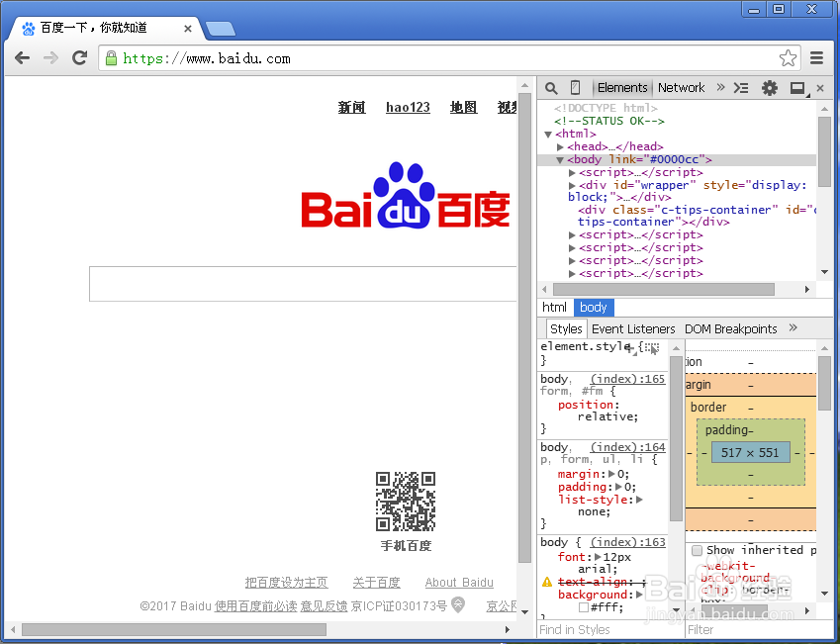The width and height of the screenshot is (840, 644).
Task: Click the DevTools inspect magnifier icon
Action: (551, 88)
